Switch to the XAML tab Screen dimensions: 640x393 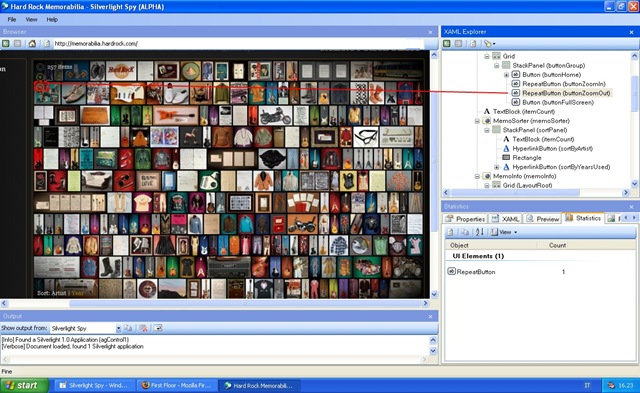pos(505,219)
